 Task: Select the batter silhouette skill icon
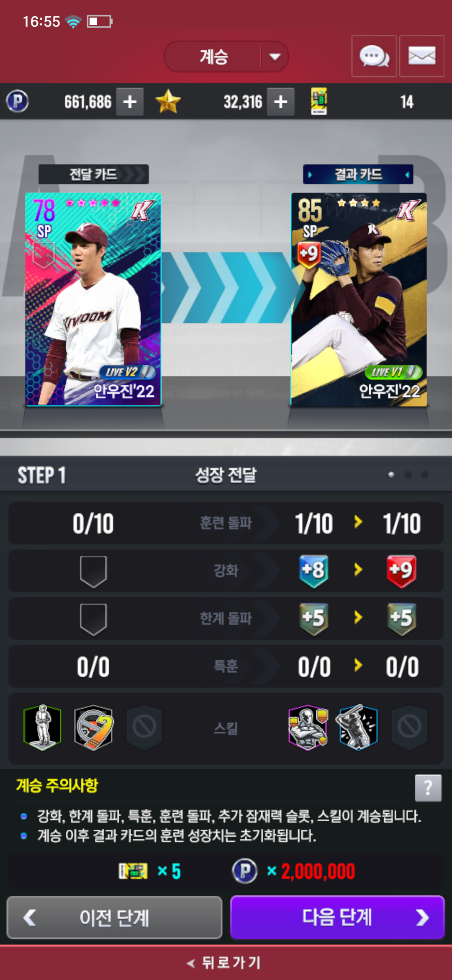click(x=358, y=727)
